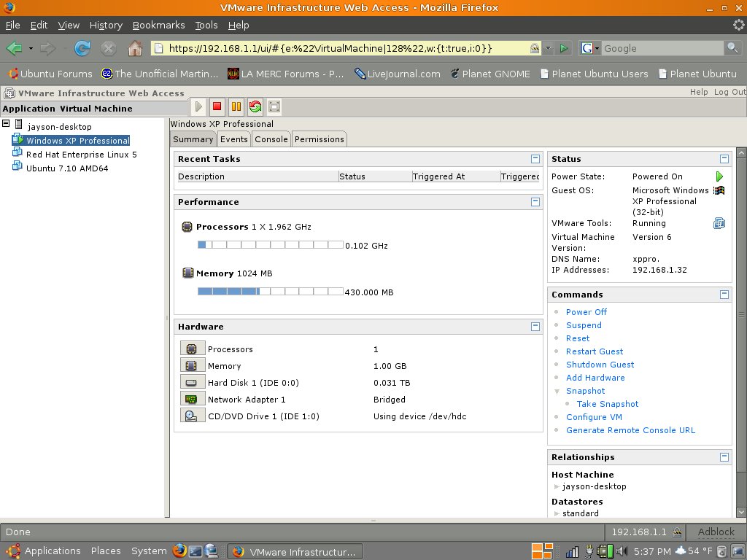The image size is (747, 560).
Task: Open the Application menu
Action: pyautogui.click(x=29, y=109)
